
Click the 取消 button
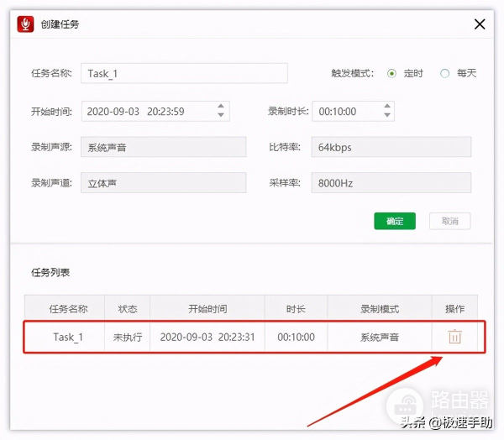click(450, 221)
